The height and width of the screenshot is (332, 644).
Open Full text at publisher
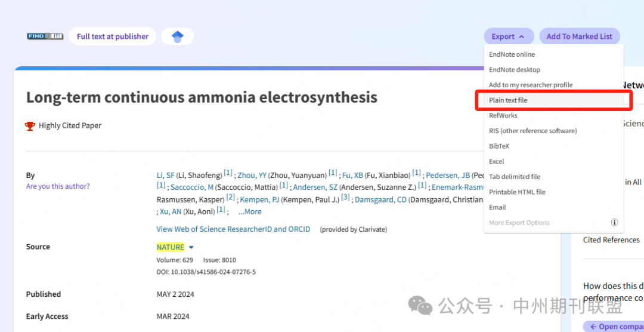coord(113,36)
